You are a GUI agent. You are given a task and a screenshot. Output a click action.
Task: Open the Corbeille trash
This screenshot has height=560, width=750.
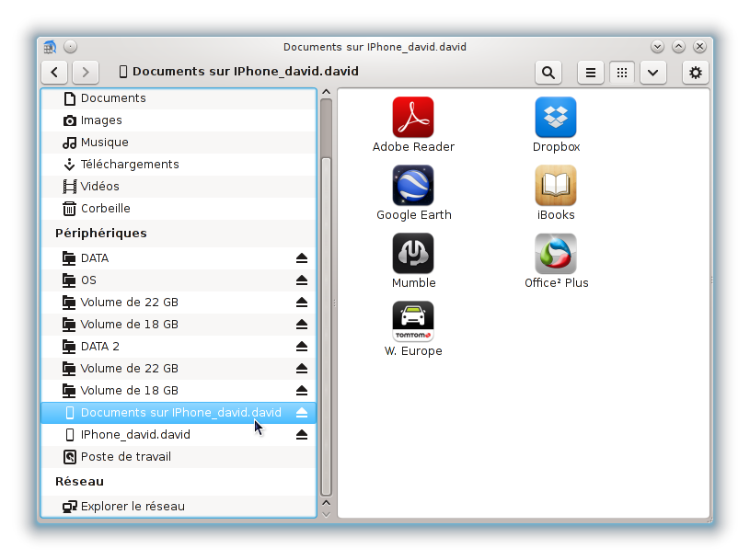[x=179, y=209]
